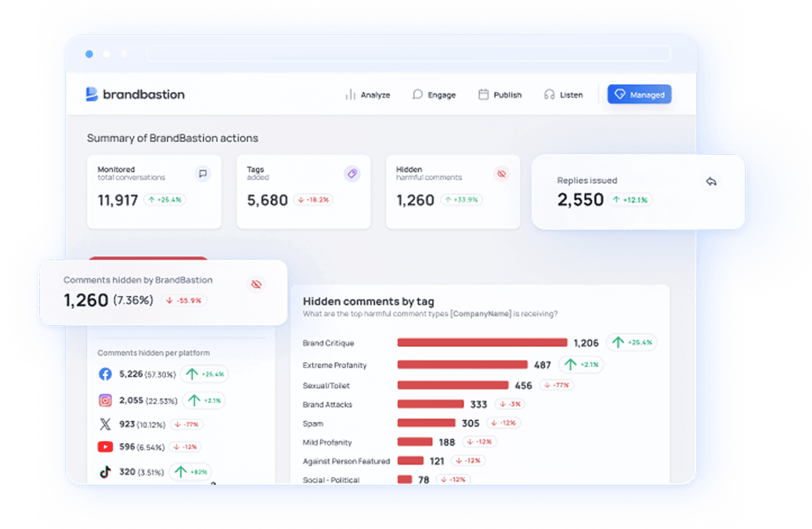Click the browser address bar
Viewport: 812px width, 529px height.
[x=409, y=54]
